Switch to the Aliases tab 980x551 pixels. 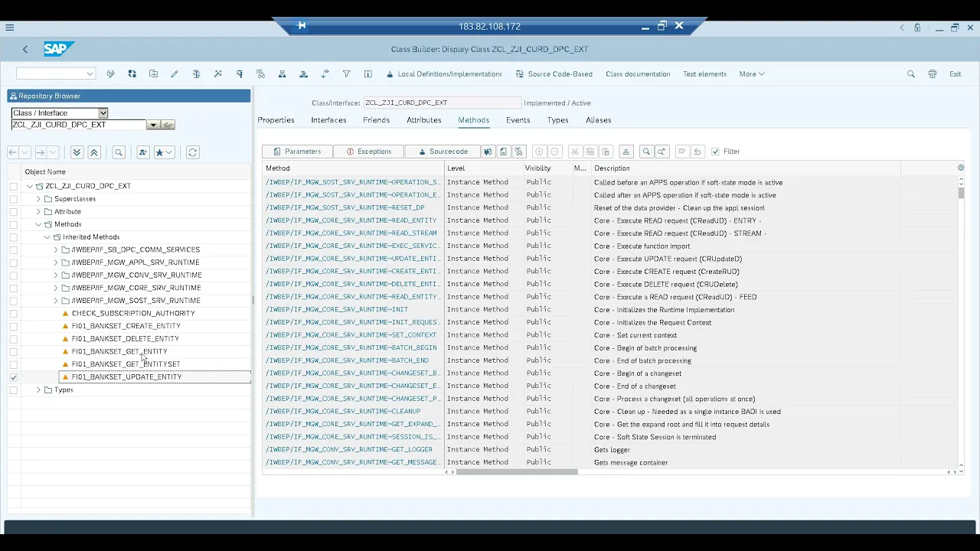(598, 120)
